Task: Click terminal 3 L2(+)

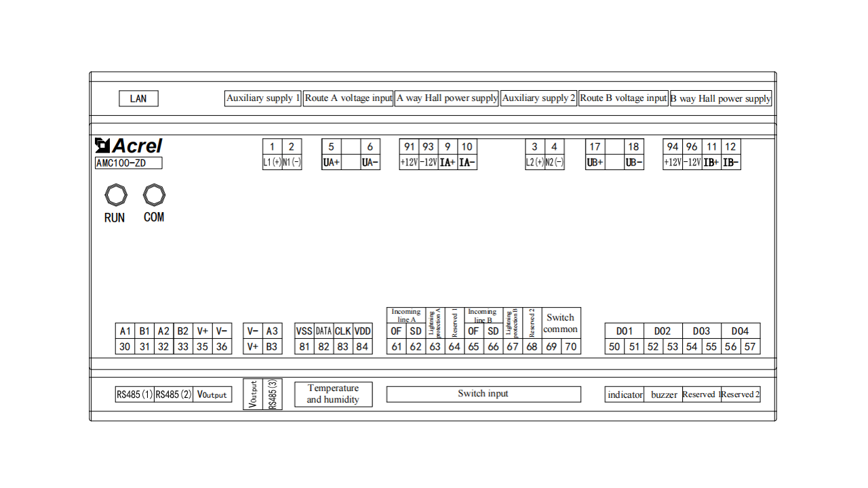Action: 535,155
